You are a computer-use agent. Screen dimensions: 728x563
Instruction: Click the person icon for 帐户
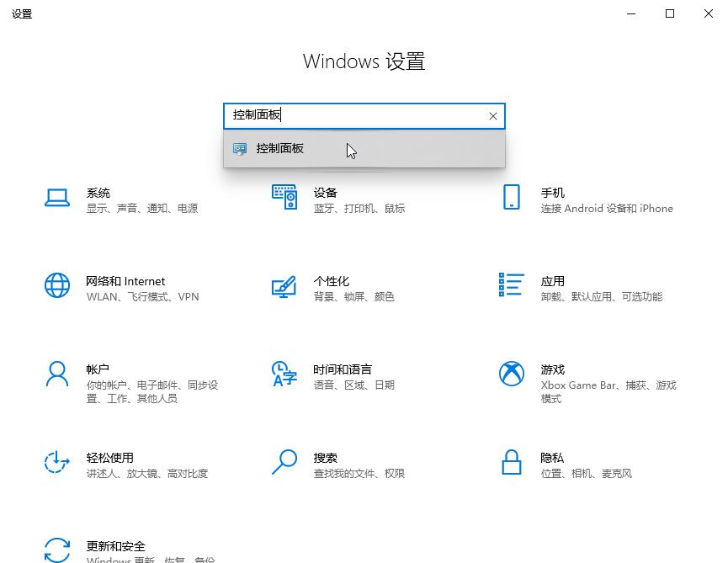pos(57,374)
